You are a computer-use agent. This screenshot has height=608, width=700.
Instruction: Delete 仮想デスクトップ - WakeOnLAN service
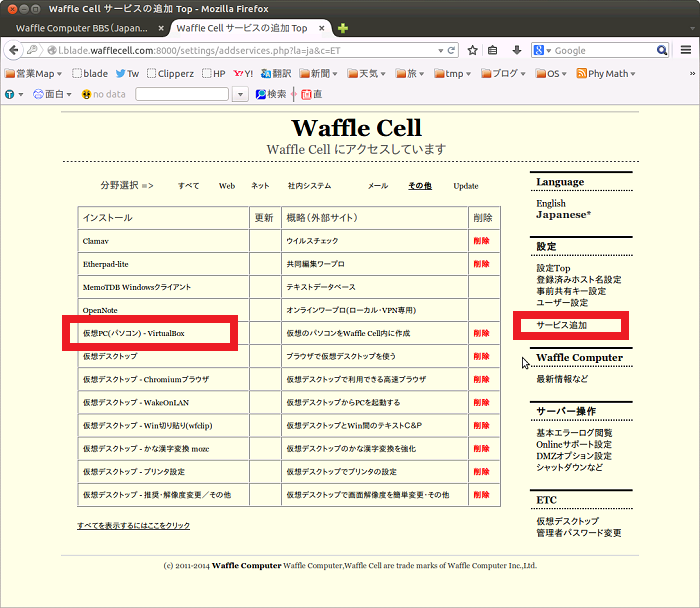coord(481,402)
